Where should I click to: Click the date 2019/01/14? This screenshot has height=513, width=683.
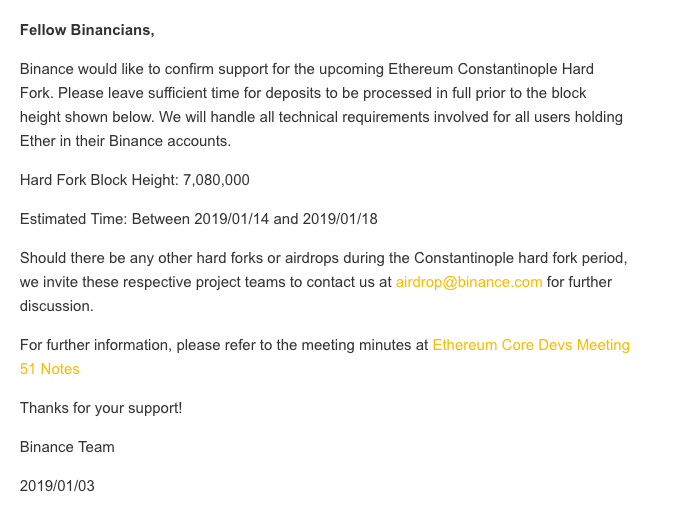tap(231, 219)
